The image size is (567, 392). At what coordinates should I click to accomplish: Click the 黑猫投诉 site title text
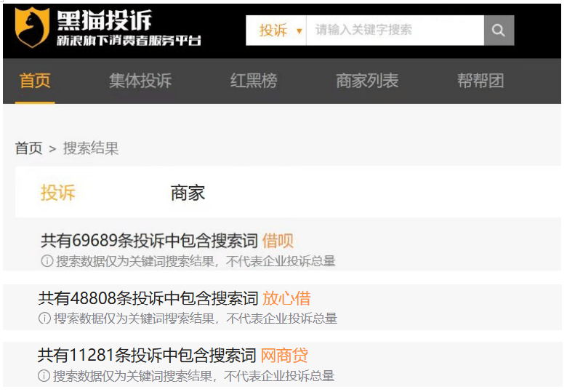pyautogui.click(x=105, y=20)
